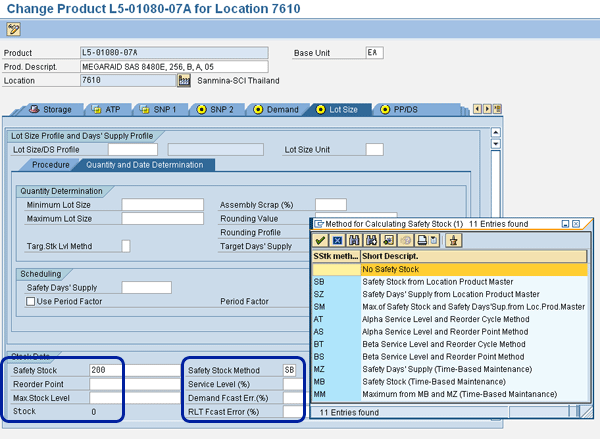Click the green checkmark copy icon

pos(320,240)
